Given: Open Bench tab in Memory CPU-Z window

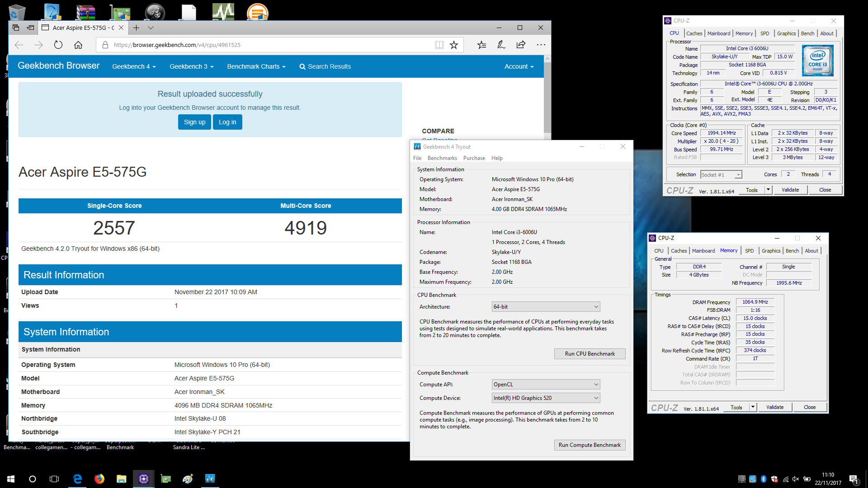Looking at the screenshot, I should [x=792, y=251].
